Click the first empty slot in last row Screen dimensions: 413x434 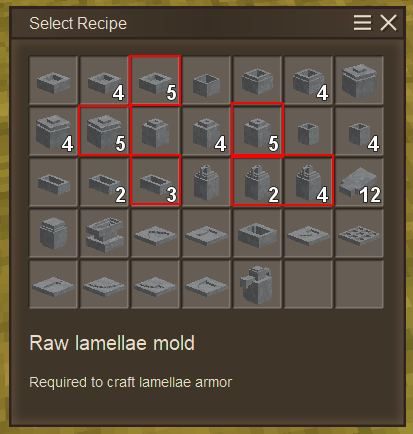pyautogui.click(x=308, y=284)
